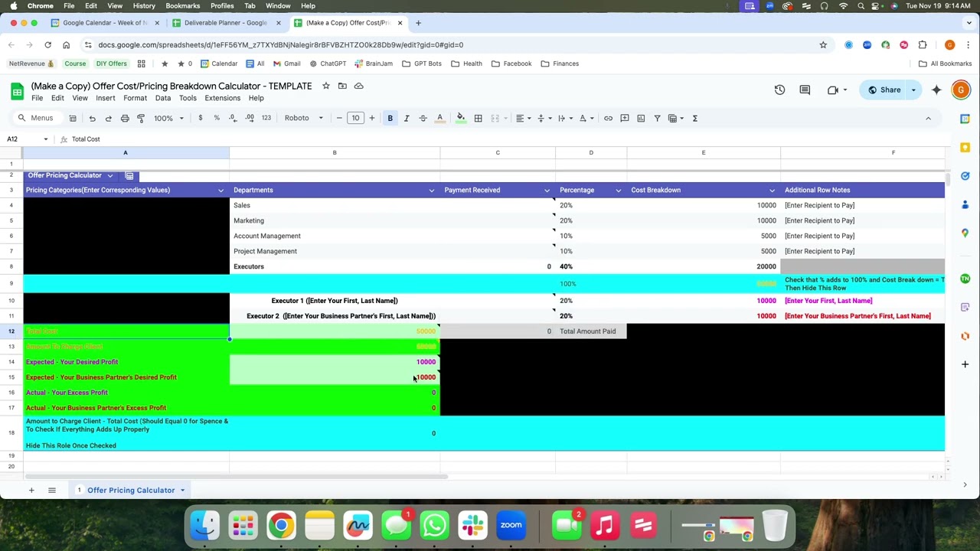The height and width of the screenshot is (551, 980).
Task: Insert link using the chain icon
Action: (608, 118)
